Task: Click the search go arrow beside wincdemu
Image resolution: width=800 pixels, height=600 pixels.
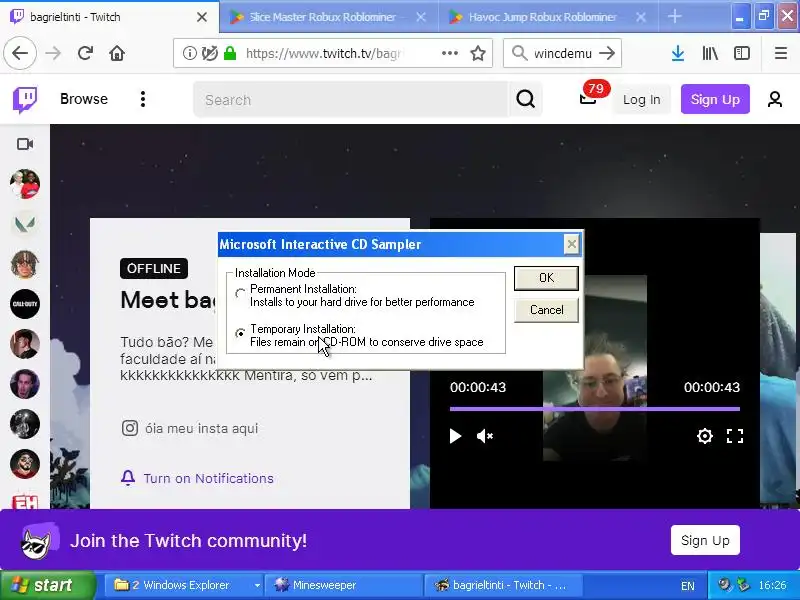Action: [x=607, y=53]
